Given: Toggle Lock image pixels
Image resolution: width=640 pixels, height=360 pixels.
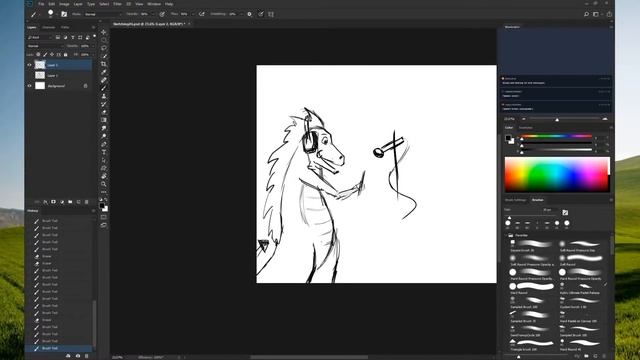Looking at the screenshot, I should (45, 54).
